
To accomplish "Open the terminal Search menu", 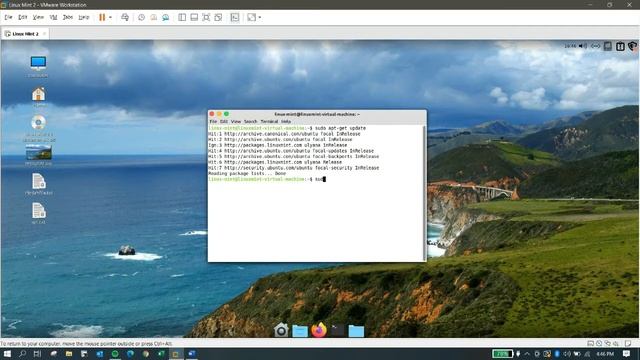I will coord(251,121).
